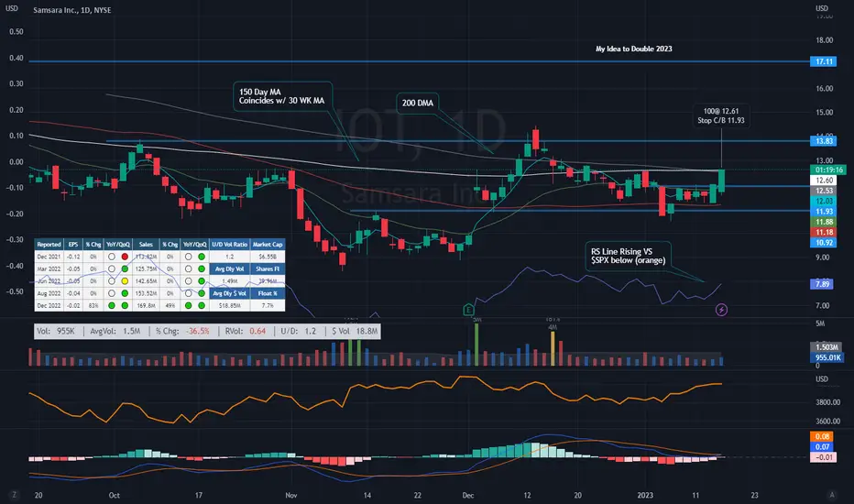The image size is (854, 504).
Task: Click the 'Float %' header cell
Action: pos(268,293)
